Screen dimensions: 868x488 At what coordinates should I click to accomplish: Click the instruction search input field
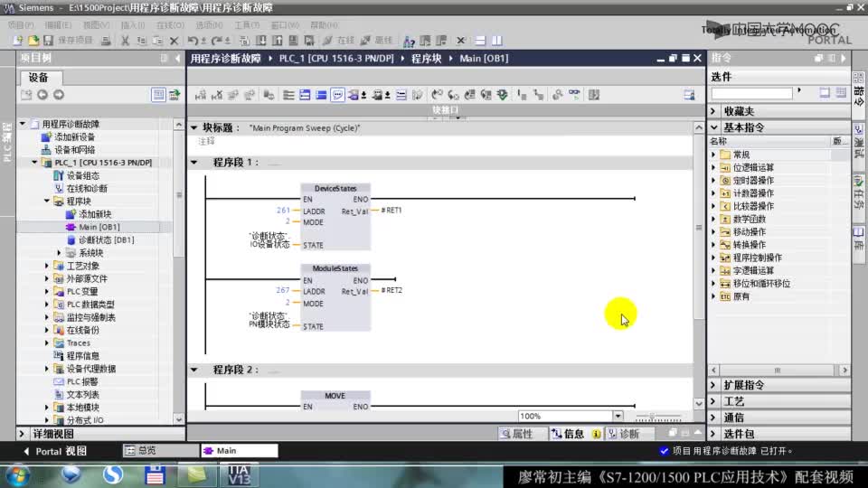coord(751,93)
